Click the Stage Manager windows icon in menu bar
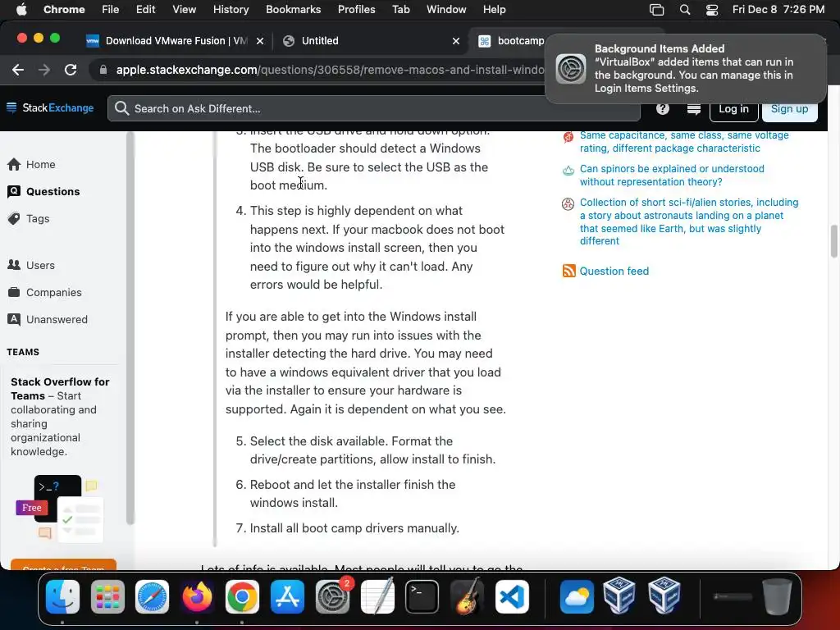This screenshot has width=840, height=630. tap(656, 9)
